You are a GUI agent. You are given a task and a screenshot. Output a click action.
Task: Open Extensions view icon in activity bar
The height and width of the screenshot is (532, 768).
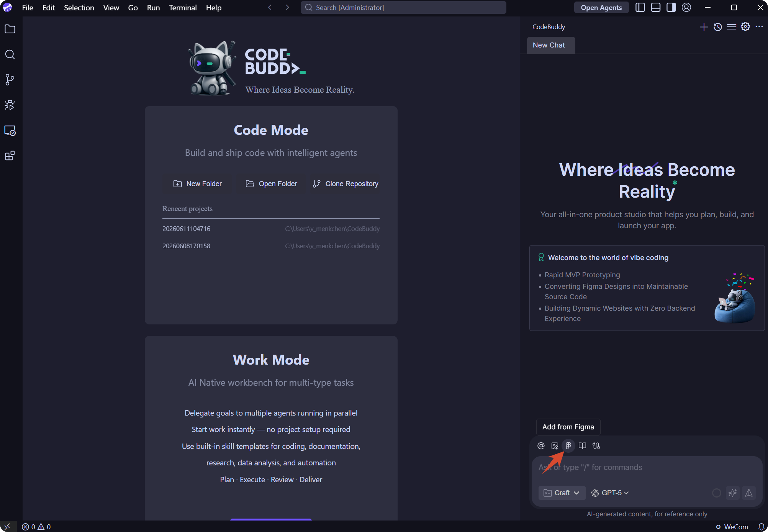[x=10, y=156]
